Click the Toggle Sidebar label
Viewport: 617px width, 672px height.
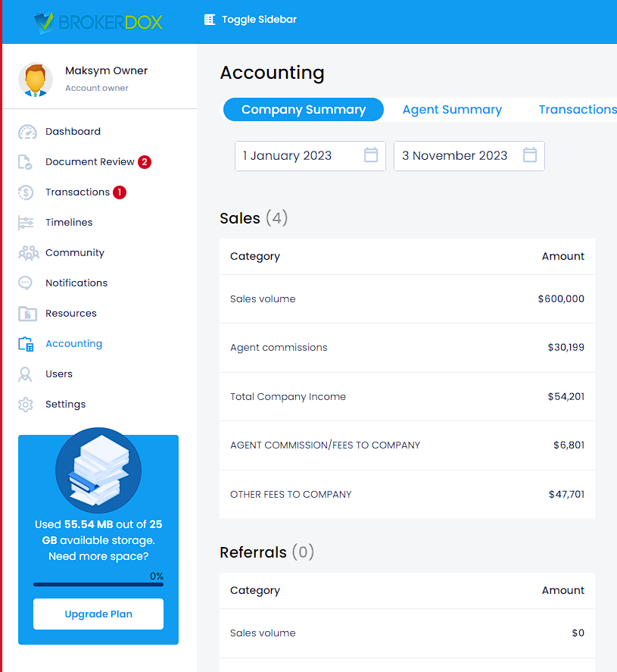(x=259, y=20)
